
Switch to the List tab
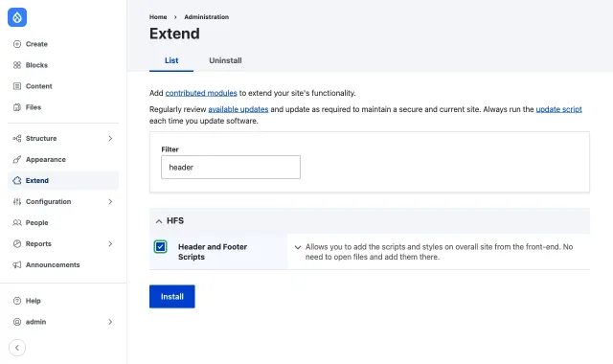click(171, 60)
